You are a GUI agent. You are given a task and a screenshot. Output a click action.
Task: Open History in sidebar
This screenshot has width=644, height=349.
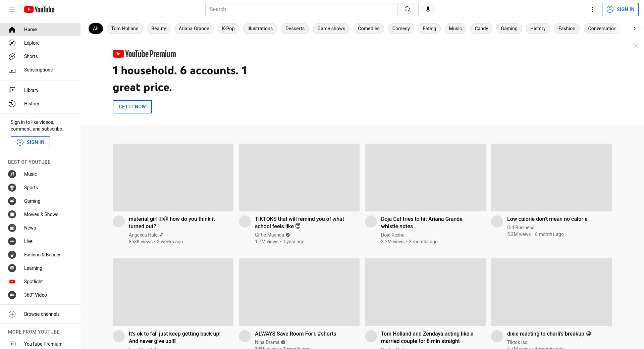click(40, 104)
